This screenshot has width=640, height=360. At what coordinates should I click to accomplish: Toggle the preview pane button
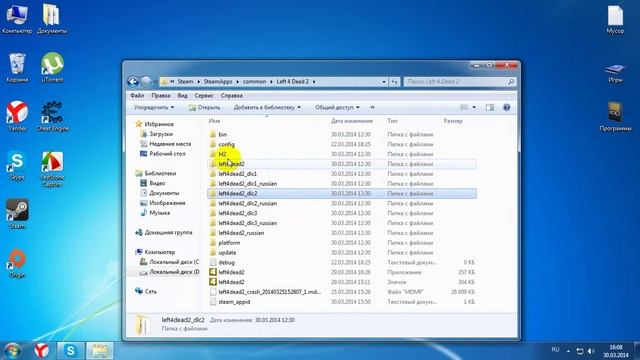pos(490,107)
